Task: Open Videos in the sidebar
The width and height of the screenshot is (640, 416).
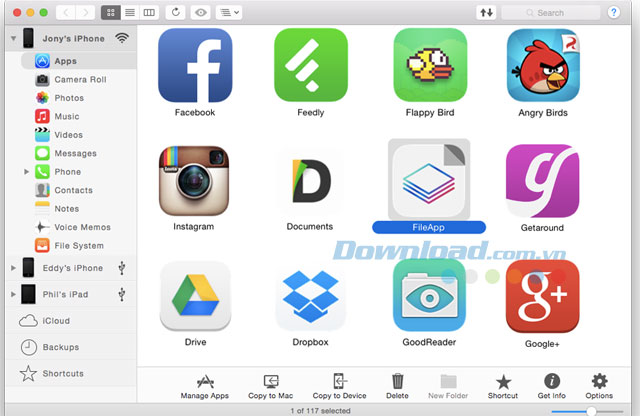Action: [x=78, y=135]
